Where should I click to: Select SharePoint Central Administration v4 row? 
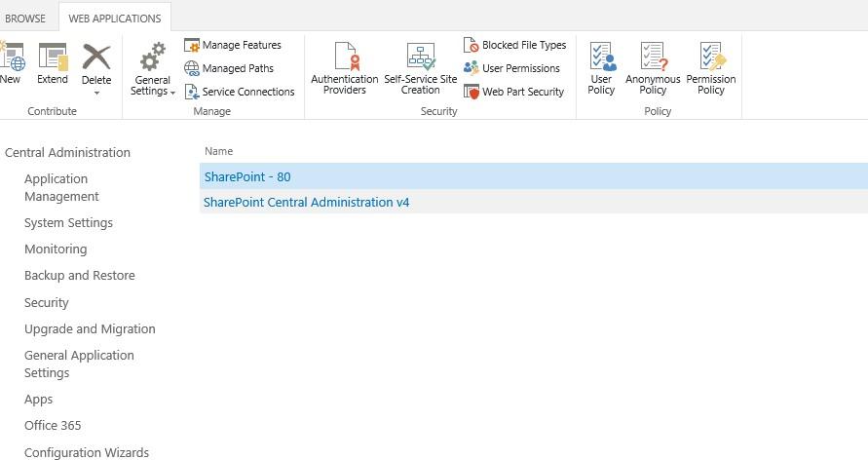pyautogui.click(x=534, y=202)
